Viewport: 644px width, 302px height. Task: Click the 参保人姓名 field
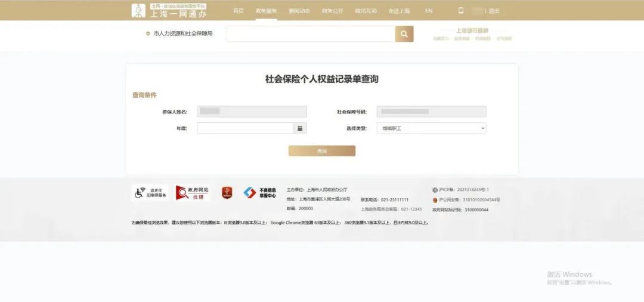pos(252,112)
